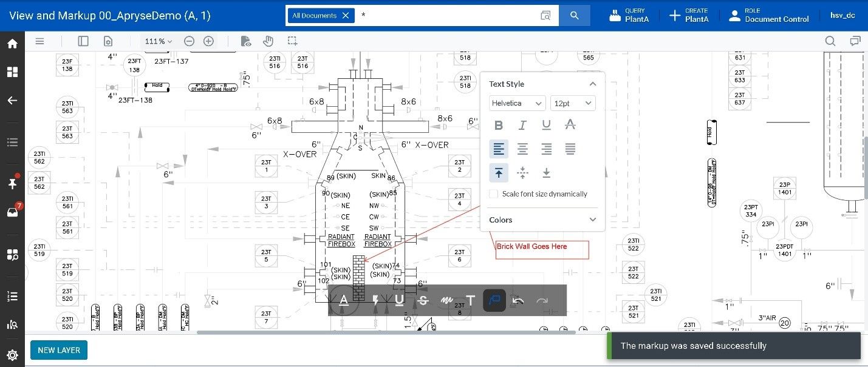Click the zoom in plus button
Image resolution: width=868 pixels, height=367 pixels.
tap(208, 41)
